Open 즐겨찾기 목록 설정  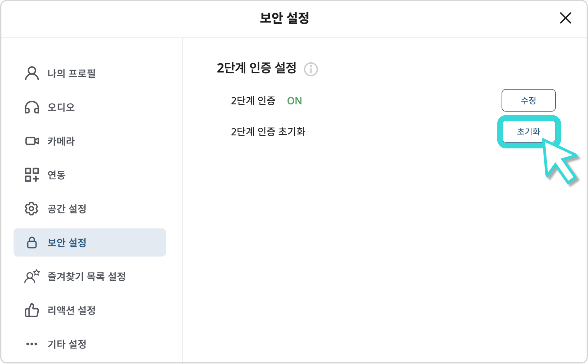(x=86, y=277)
